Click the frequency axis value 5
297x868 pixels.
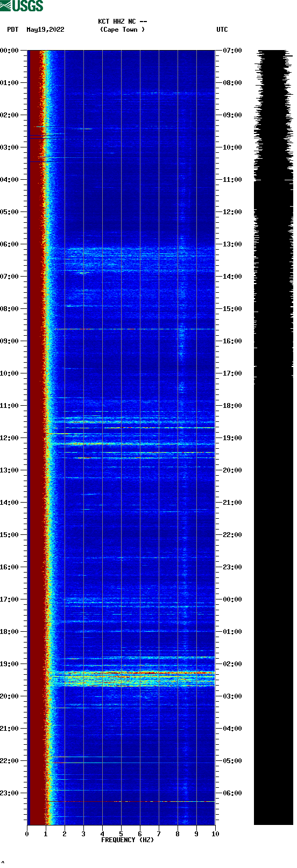click(x=121, y=834)
